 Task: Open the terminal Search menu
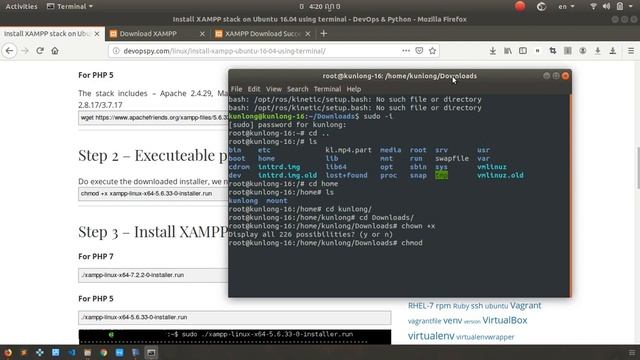click(x=298, y=89)
